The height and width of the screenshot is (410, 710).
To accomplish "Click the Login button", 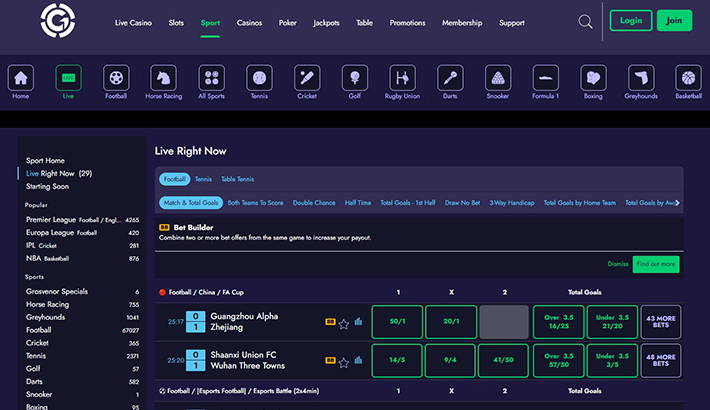I will click(x=631, y=20).
